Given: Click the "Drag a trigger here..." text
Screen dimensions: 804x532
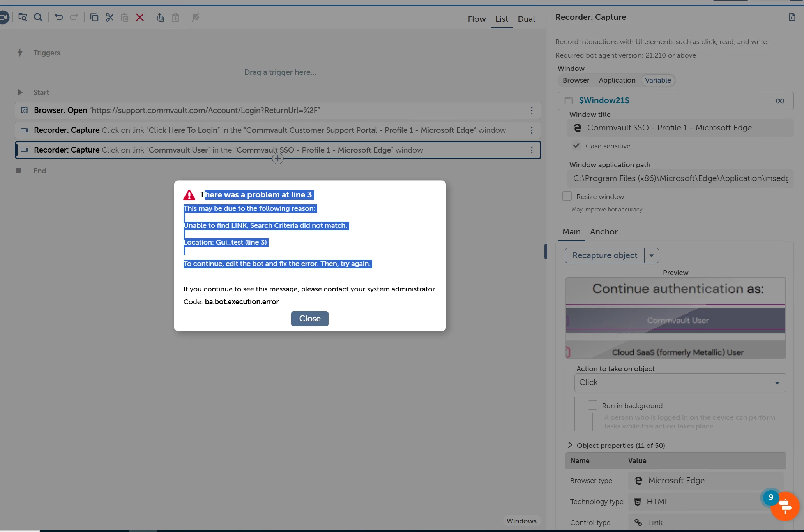Looking at the screenshot, I should [280, 72].
